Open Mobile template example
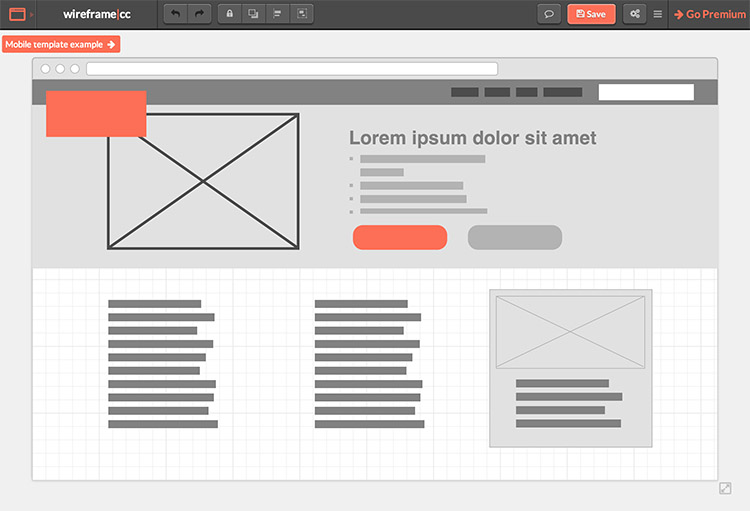750x511 pixels. pyautogui.click(x=61, y=44)
